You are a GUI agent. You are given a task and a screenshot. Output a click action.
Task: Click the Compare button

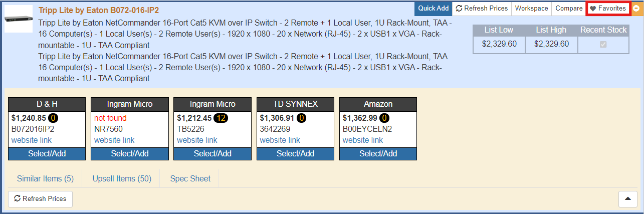569,9
